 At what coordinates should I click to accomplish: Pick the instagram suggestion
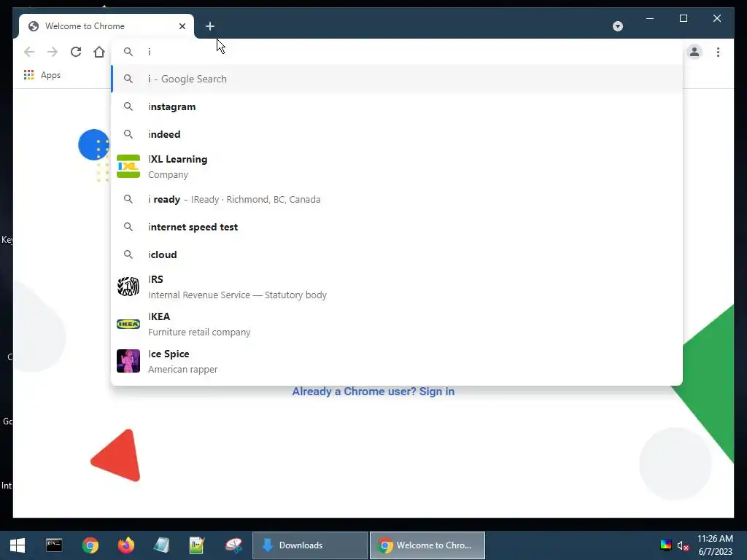click(397, 106)
